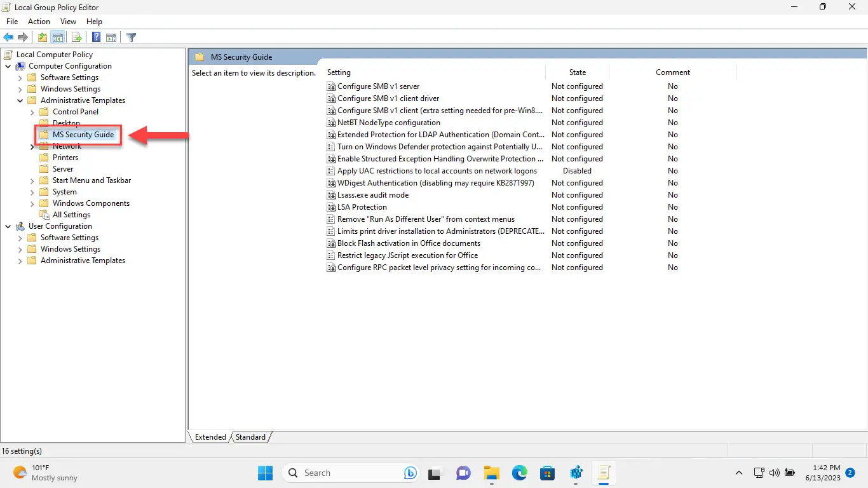Screen dimensions: 868x488
Task: Open the Windows Start menu
Action: click(x=265, y=473)
